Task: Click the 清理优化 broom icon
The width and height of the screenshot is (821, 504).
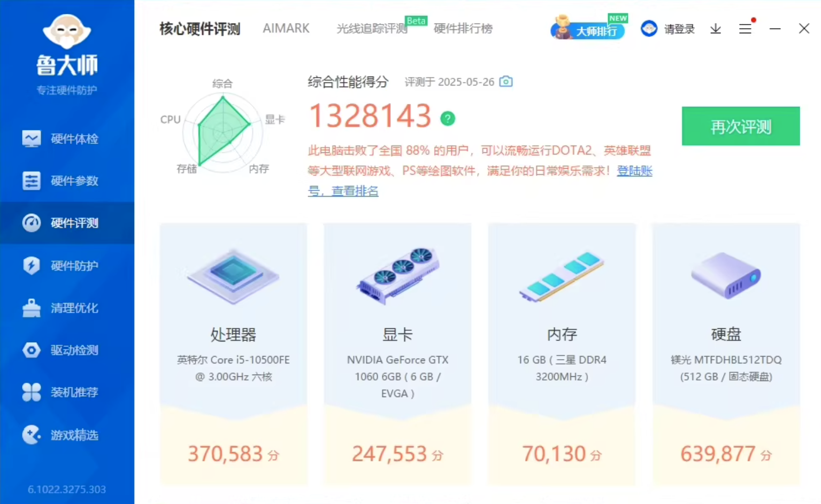Action: tap(32, 308)
